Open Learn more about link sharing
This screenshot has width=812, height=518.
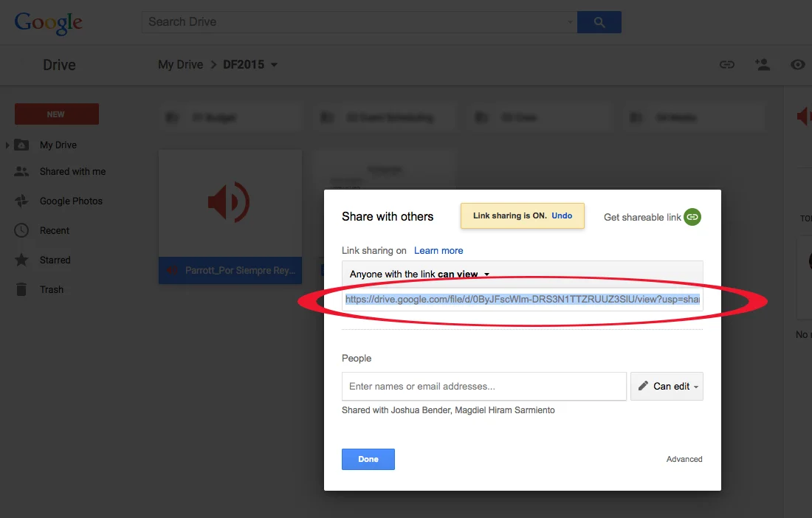[438, 250]
